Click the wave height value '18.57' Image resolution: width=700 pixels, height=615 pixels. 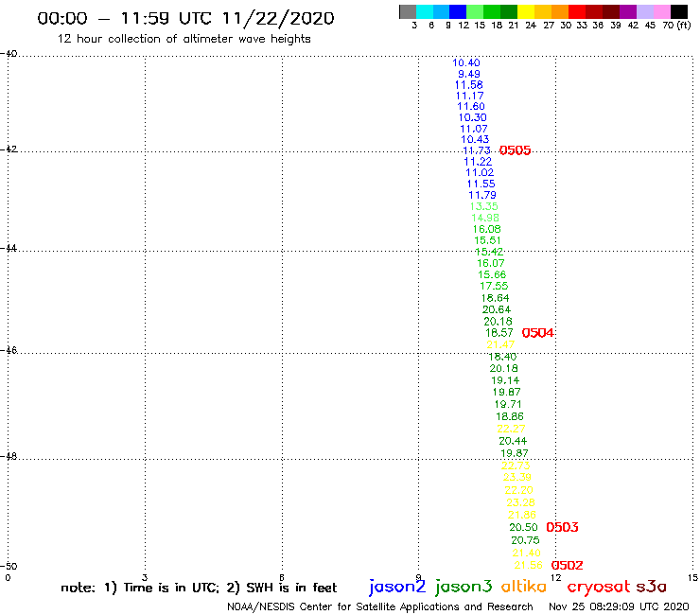click(x=499, y=333)
